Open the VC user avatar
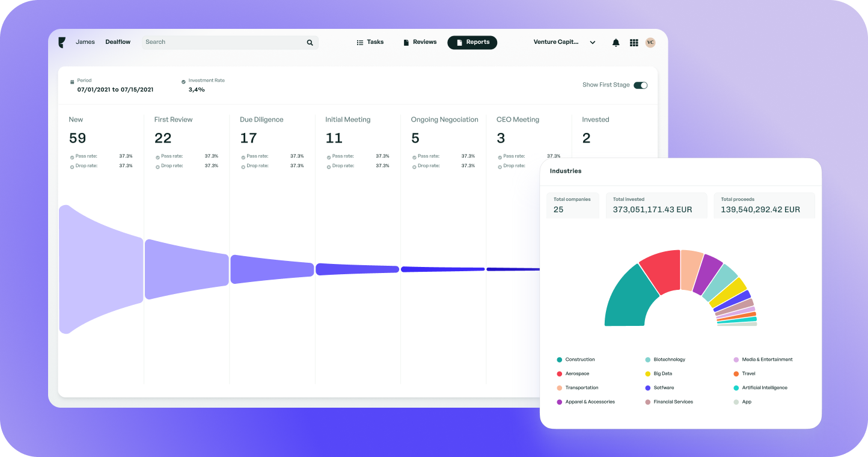Image resolution: width=868 pixels, height=457 pixels. tap(650, 43)
